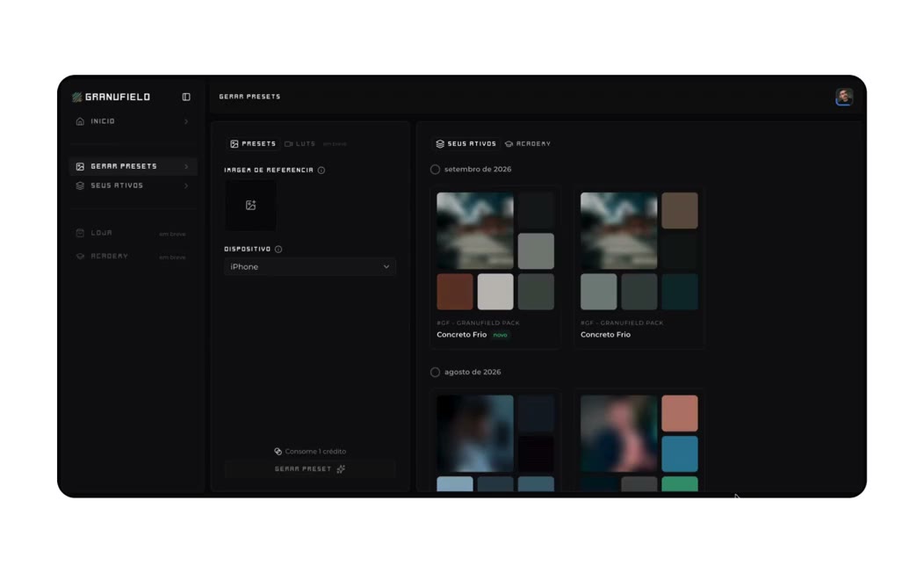
Task: Open the second agosto de 2026 thumbnail
Action: (618, 433)
